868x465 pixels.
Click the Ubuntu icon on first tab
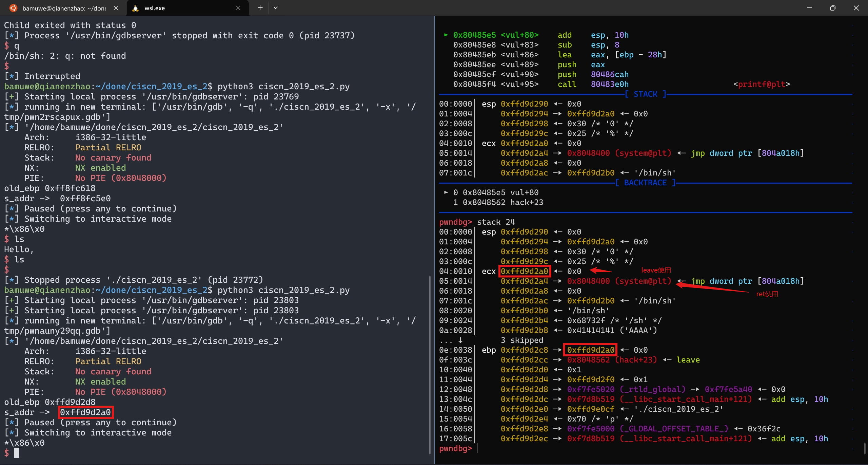coord(13,8)
